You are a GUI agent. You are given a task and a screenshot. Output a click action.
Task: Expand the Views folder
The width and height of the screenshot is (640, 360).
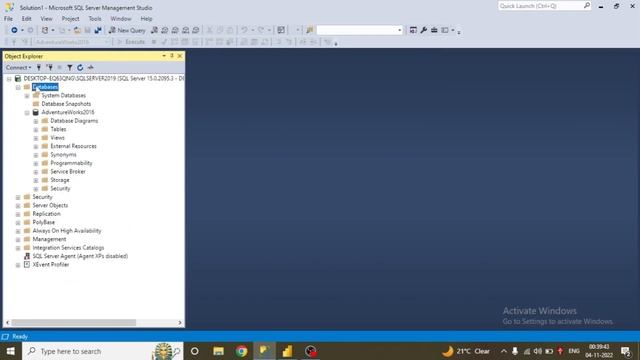click(x=36, y=138)
